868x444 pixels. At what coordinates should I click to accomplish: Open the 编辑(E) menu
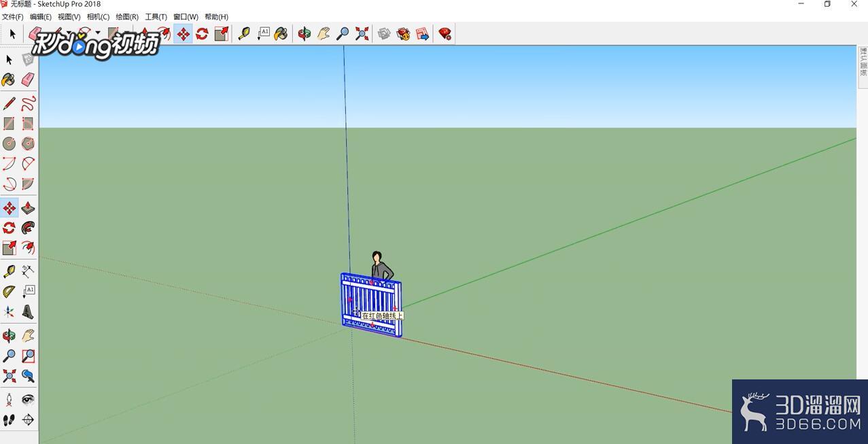pyautogui.click(x=40, y=16)
